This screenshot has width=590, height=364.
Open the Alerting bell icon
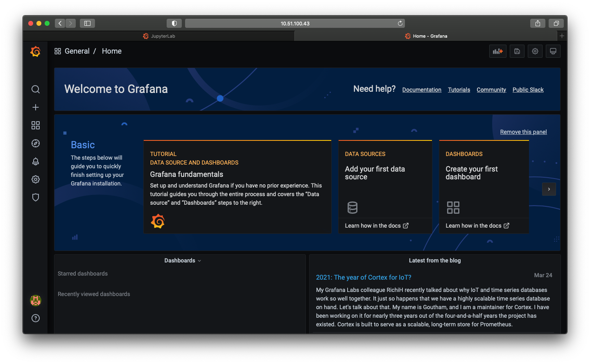click(x=36, y=161)
